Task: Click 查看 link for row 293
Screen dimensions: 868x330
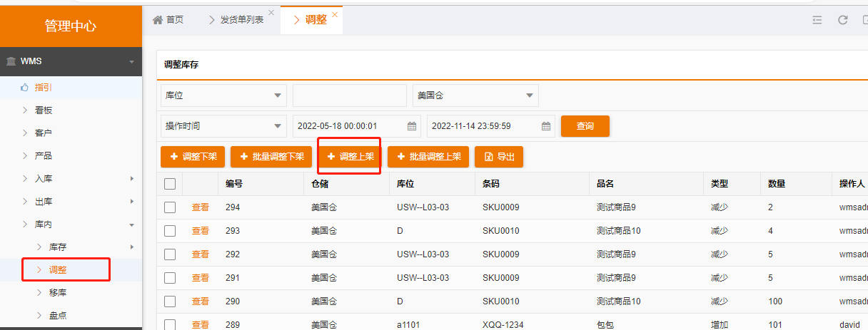Action: pyautogui.click(x=201, y=231)
